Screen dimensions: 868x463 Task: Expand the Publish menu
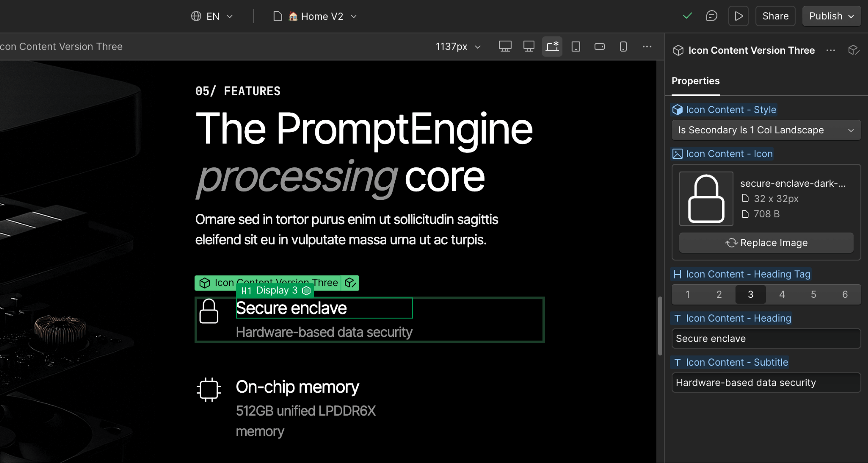tap(831, 16)
